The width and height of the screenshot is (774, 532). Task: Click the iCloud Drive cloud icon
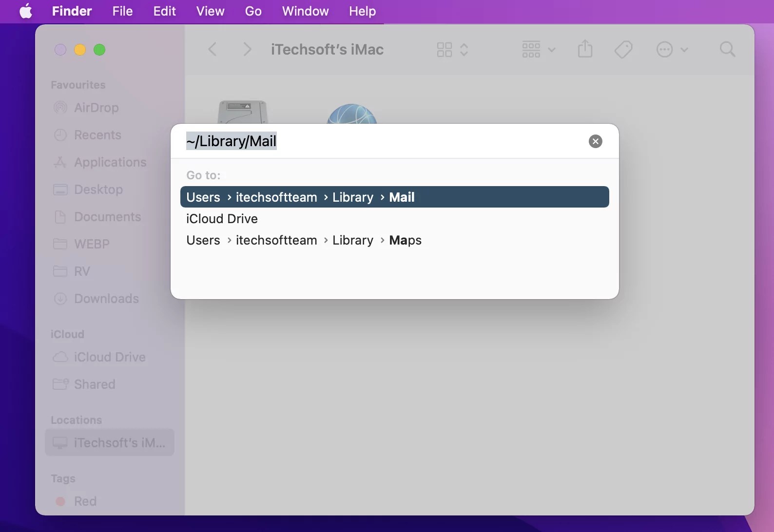pyautogui.click(x=60, y=357)
